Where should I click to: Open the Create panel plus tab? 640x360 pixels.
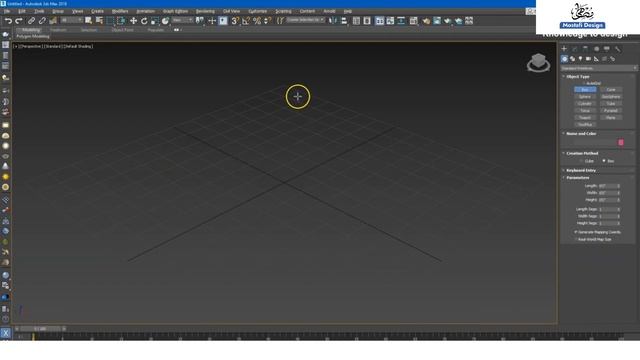click(564, 49)
